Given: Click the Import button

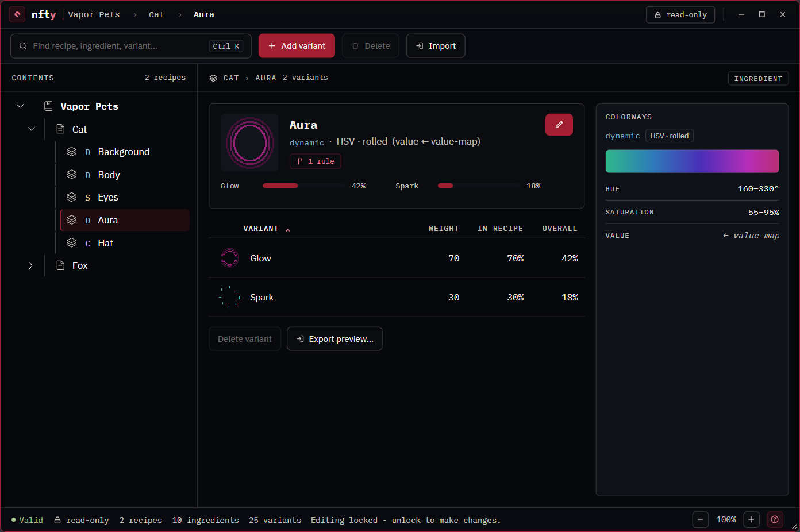Looking at the screenshot, I should [436, 46].
